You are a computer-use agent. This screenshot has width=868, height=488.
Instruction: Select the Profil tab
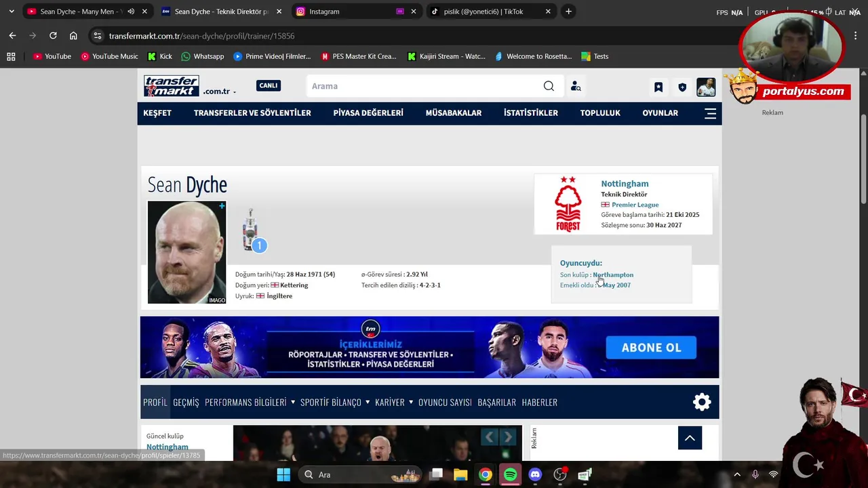(155, 402)
